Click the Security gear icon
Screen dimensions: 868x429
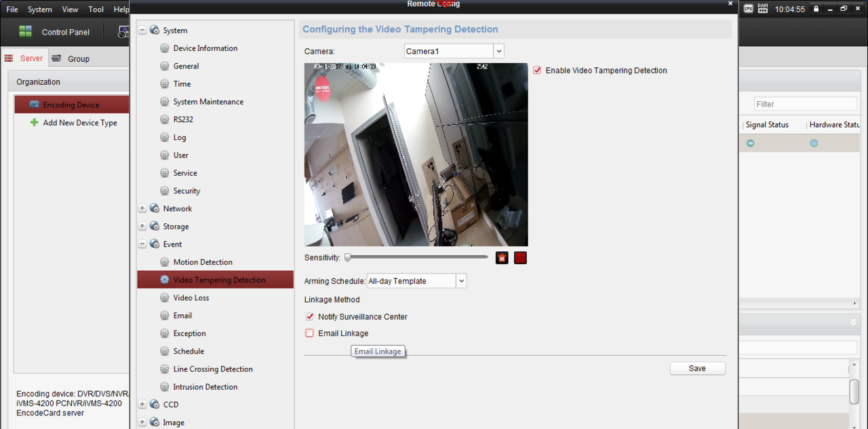[164, 191]
